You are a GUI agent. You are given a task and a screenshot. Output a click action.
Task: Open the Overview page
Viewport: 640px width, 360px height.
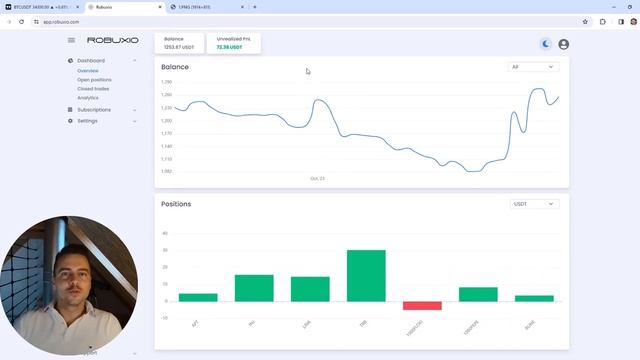88,71
